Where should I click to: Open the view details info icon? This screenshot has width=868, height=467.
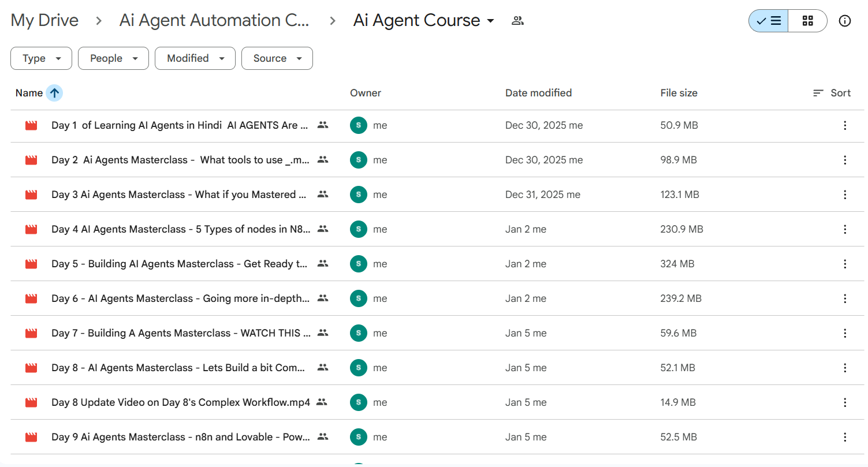click(844, 21)
